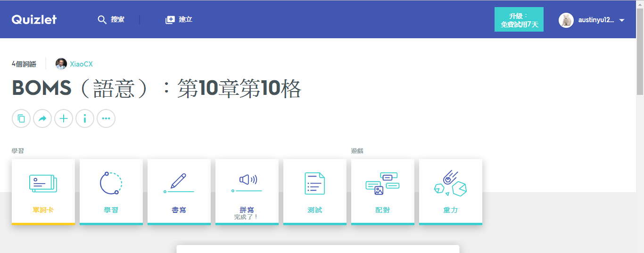This screenshot has height=253, width=644.
Task: Click the 4個詞語 term count
Action: (24, 64)
